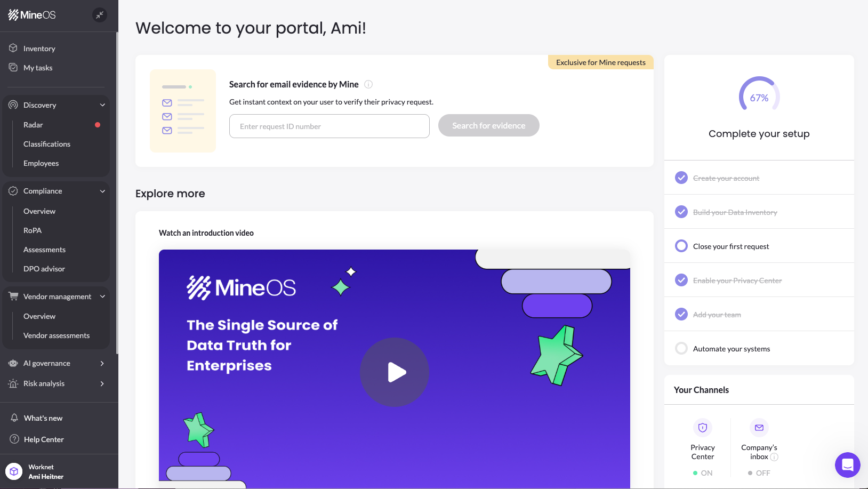The width and height of the screenshot is (868, 489).
Task: Click the Build your Data Inventory step text
Action: (x=735, y=212)
